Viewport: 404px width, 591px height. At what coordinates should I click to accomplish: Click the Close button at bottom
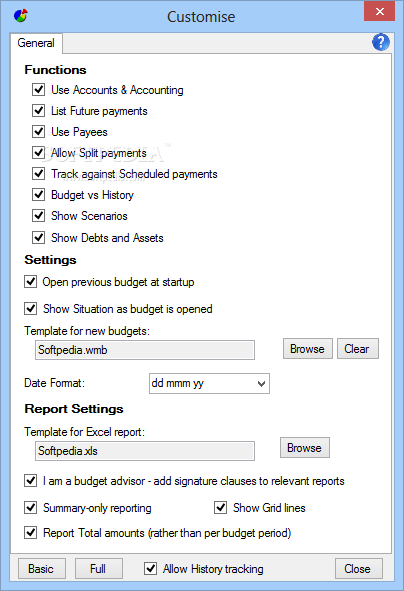point(358,568)
